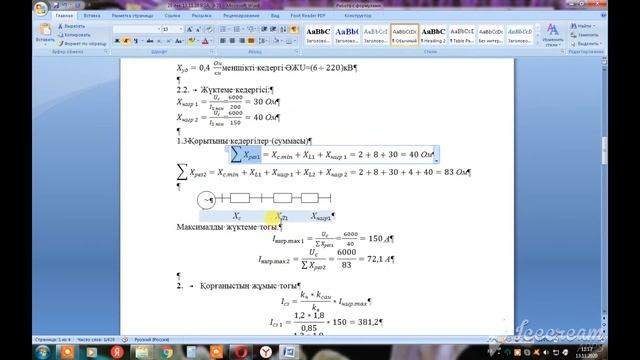The image size is (640, 360).
Task: Toggle Show/Hide paragraph marks
Action: pos(294,29)
